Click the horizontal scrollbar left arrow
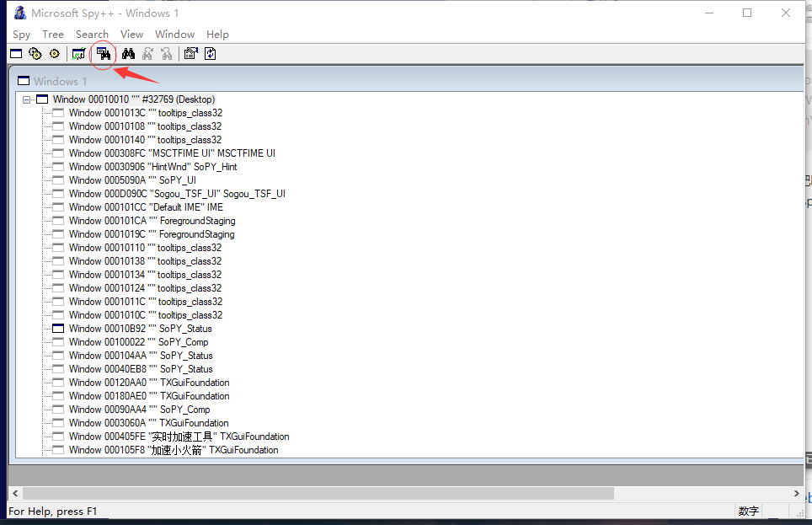Image resolution: width=812 pixels, height=525 pixels. 15,493
